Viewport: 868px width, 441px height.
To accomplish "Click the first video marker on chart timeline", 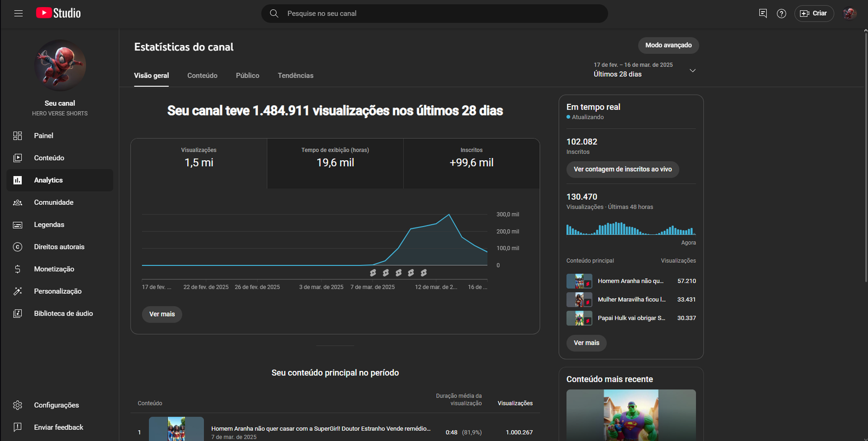I will pos(373,273).
